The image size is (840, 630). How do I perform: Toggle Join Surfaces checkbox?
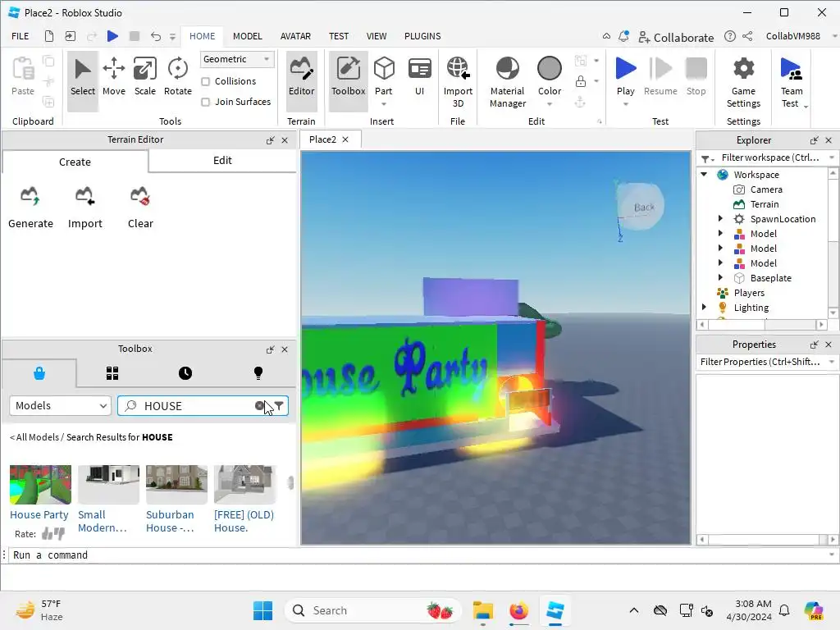[x=205, y=102]
